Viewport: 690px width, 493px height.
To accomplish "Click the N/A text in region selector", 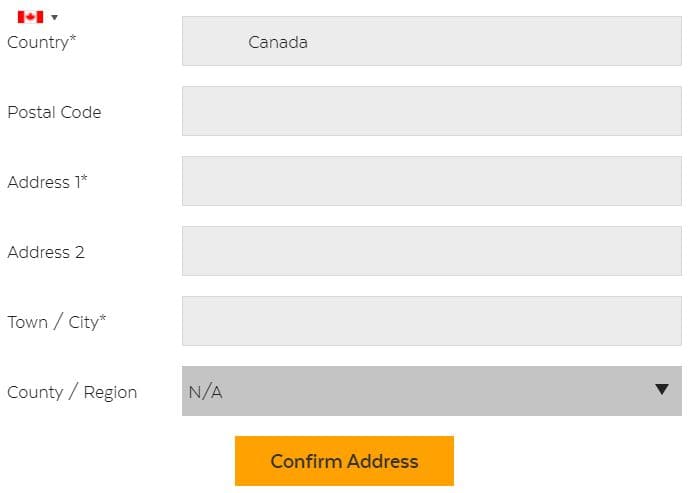I will (205, 392).
